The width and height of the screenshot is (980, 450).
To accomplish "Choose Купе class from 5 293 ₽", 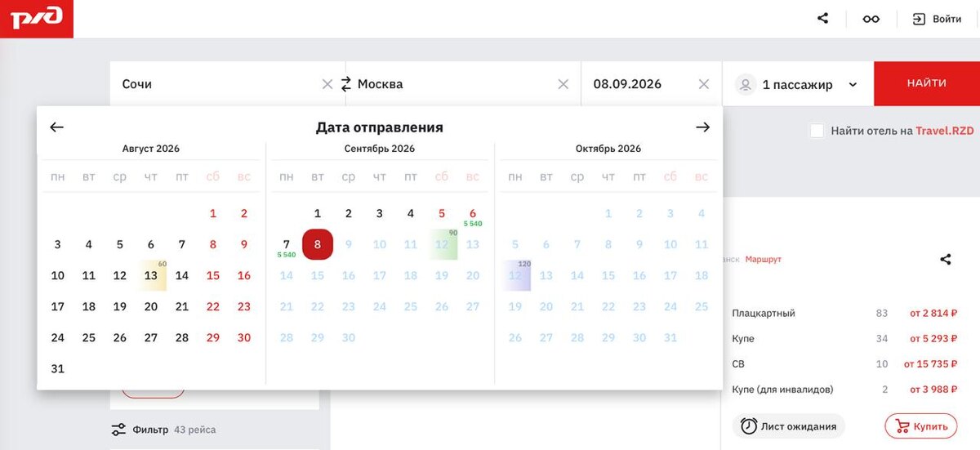I will coord(844,338).
